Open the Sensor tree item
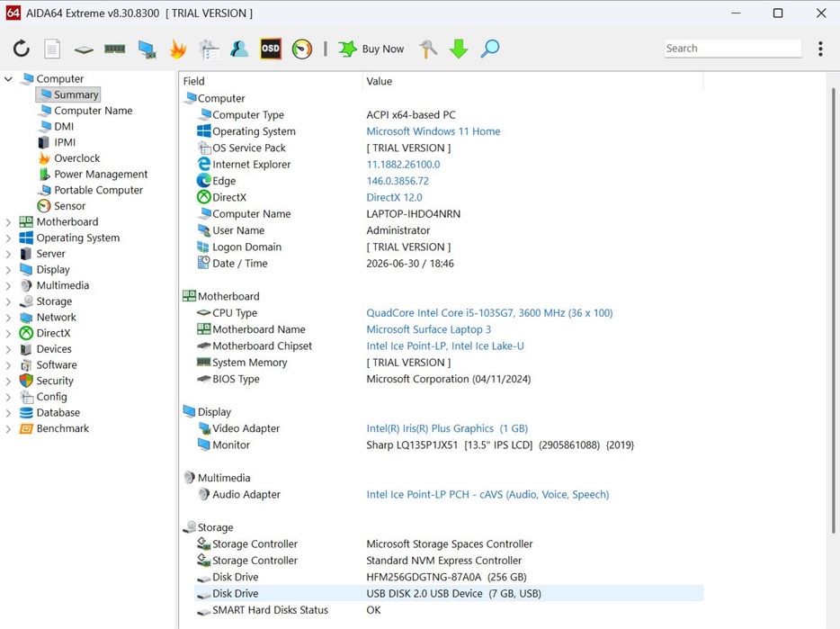Viewport: 840px width, 629px height. [x=62, y=206]
